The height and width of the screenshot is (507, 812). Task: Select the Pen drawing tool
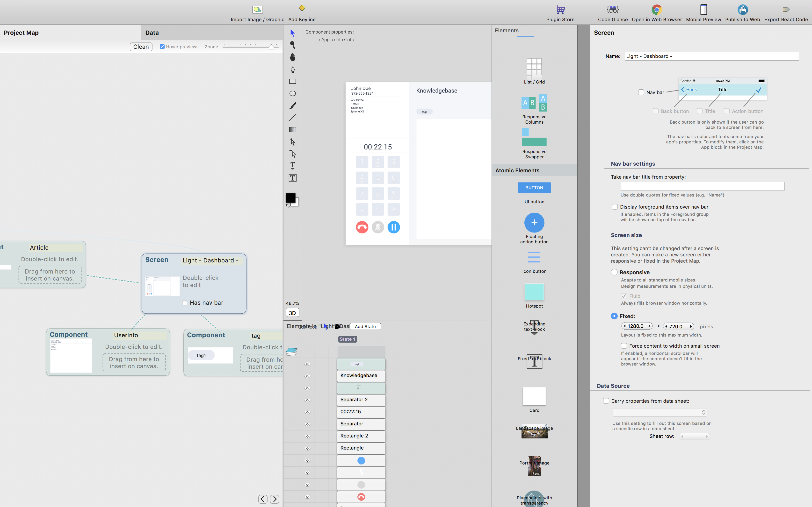click(x=293, y=70)
